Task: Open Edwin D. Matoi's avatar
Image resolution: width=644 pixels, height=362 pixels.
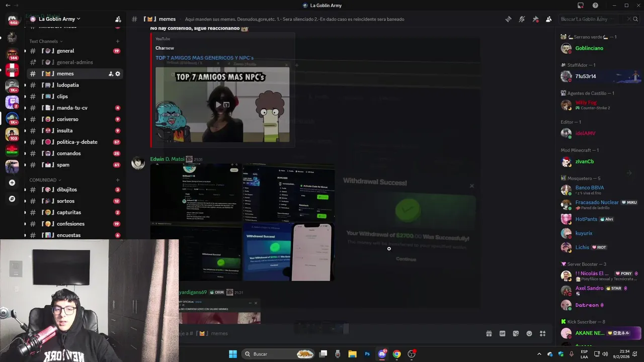Action: tap(138, 163)
